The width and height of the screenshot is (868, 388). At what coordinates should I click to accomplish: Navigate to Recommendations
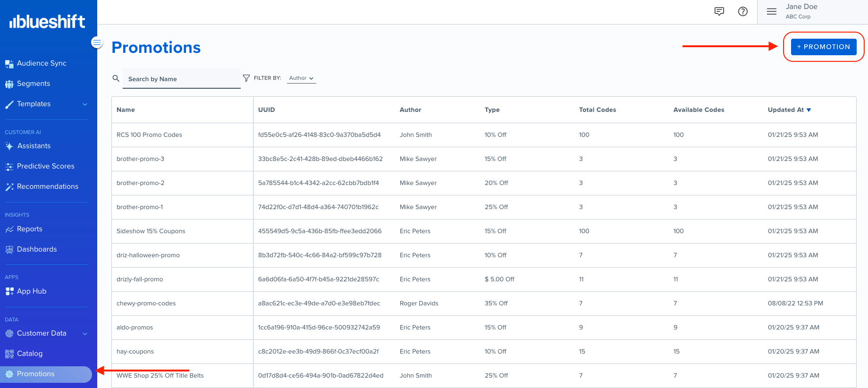point(48,186)
